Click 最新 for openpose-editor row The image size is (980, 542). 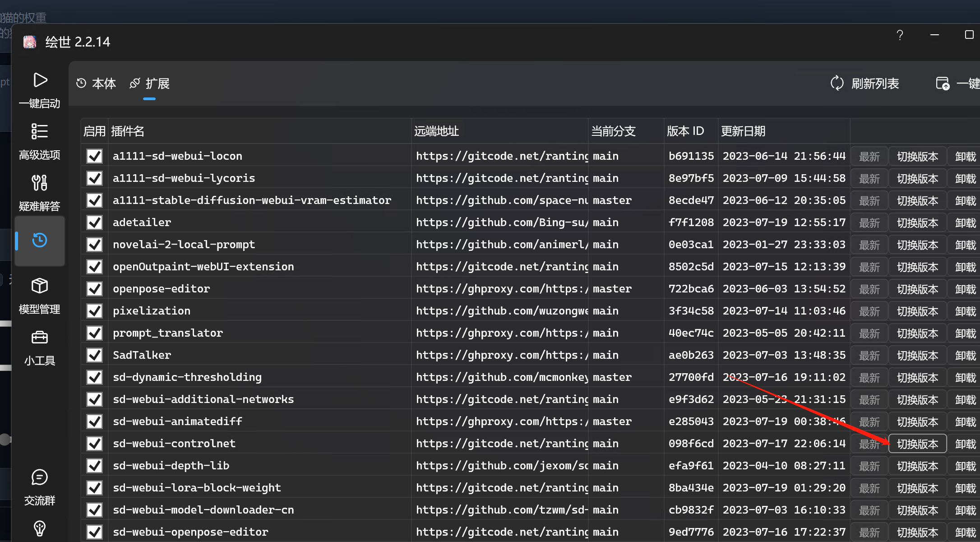click(x=869, y=289)
